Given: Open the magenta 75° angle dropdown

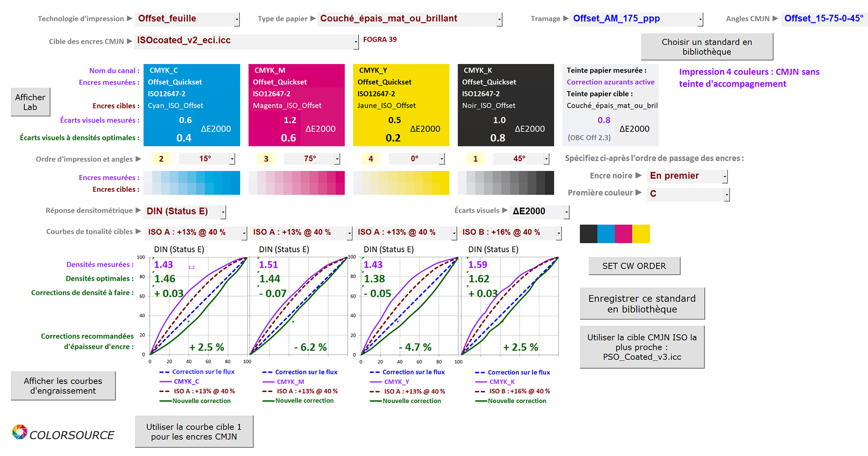Looking at the screenshot, I should (337, 159).
